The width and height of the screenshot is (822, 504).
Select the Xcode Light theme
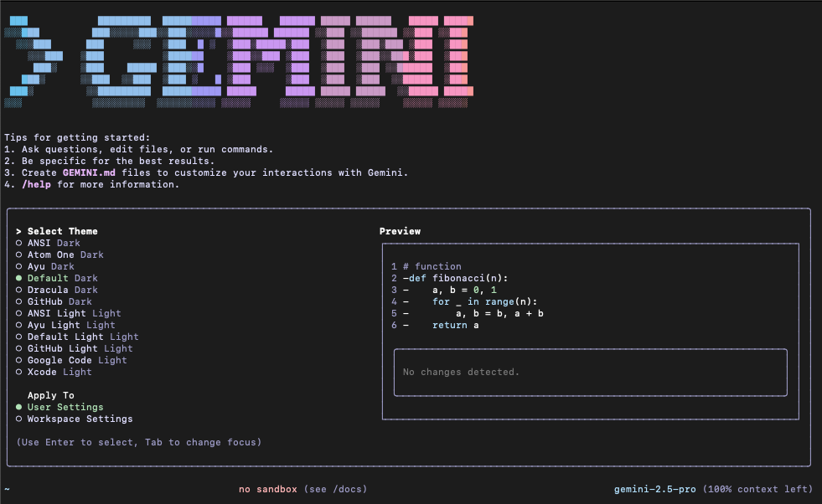pyautogui.click(x=54, y=372)
